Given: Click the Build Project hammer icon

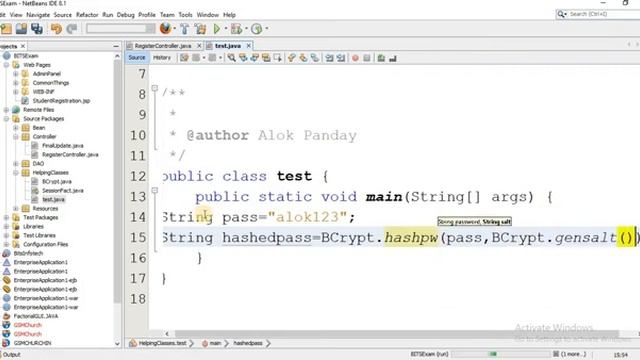Looking at the screenshot, I should 184,29.
